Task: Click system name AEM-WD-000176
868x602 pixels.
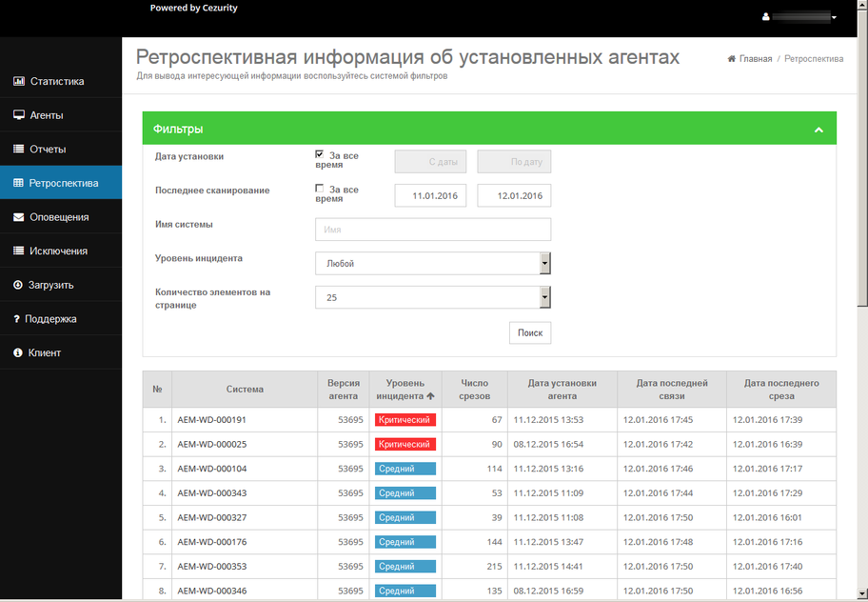Action: tap(212, 542)
